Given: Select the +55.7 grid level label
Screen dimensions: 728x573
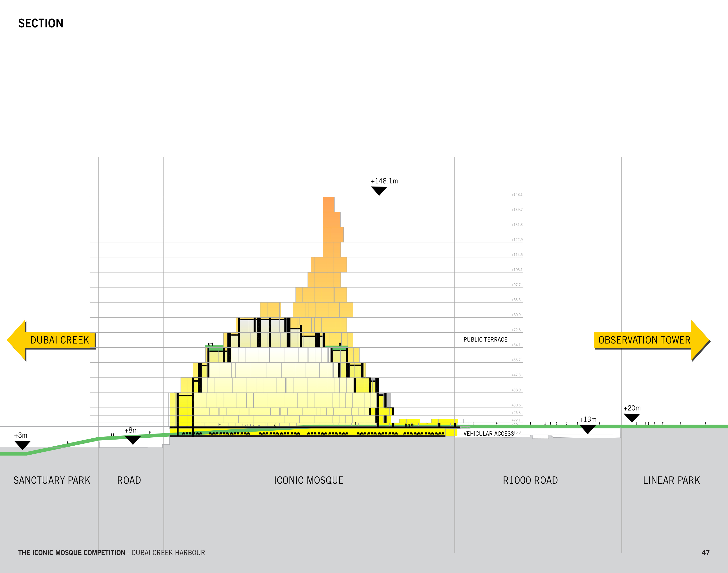Looking at the screenshot, I should (x=516, y=360).
